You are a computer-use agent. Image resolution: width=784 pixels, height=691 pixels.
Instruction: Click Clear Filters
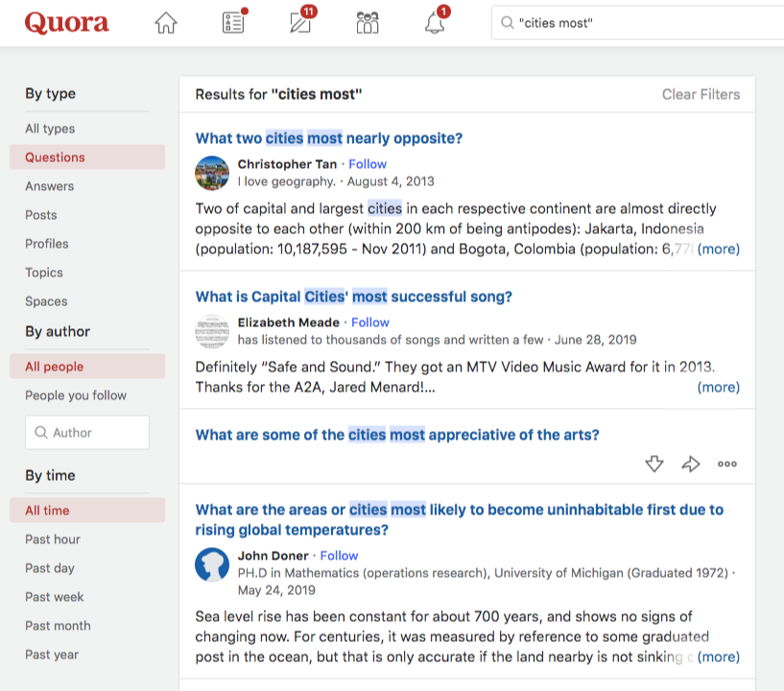701,94
